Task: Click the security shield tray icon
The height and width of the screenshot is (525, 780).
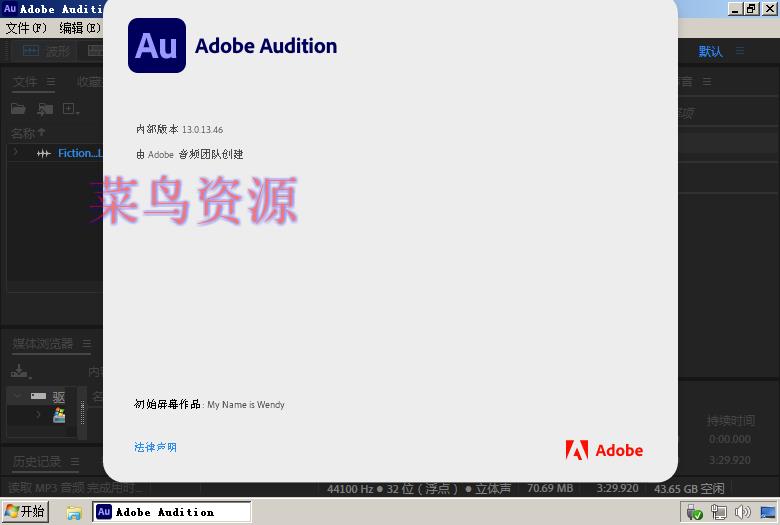Action: coord(694,512)
